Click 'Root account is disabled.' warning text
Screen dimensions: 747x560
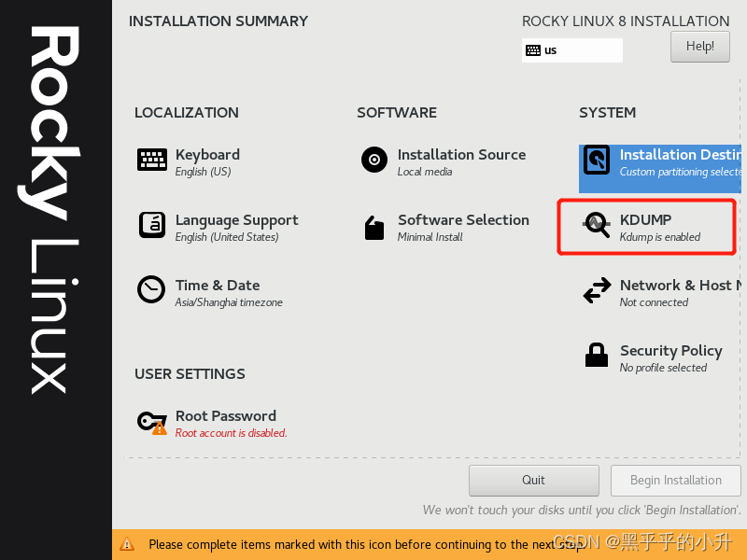pyautogui.click(x=231, y=433)
